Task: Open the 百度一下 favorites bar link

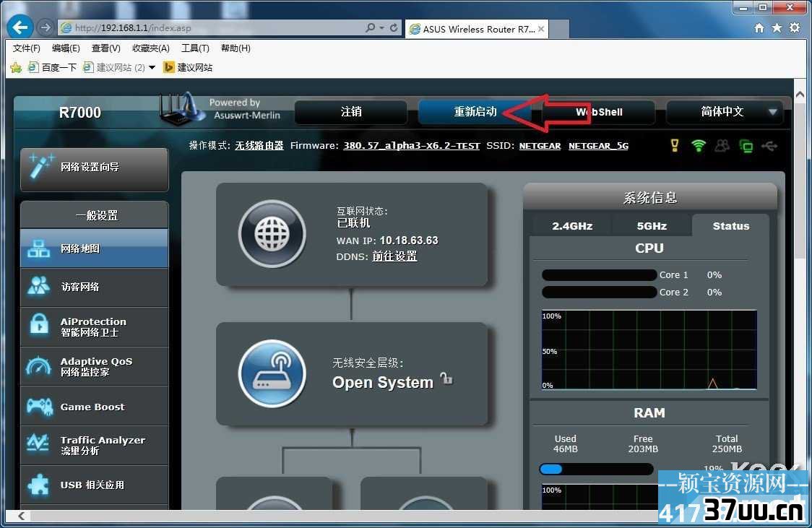Action: click(52, 67)
